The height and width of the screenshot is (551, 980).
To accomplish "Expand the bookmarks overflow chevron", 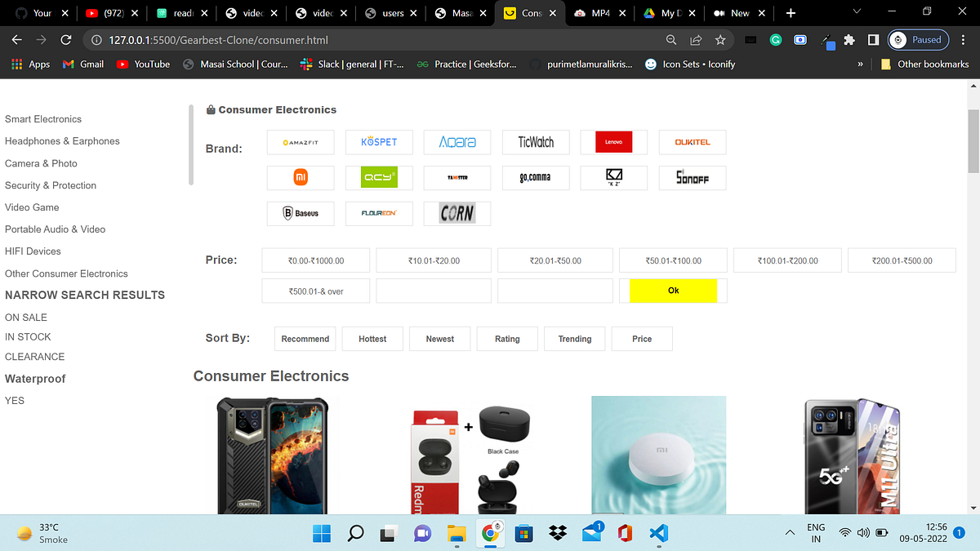I will point(860,64).
